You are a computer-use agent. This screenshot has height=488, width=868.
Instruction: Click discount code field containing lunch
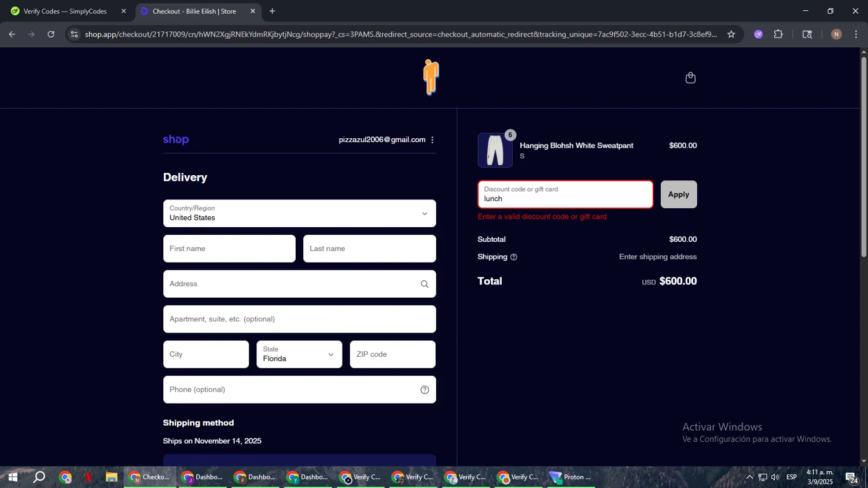[565, 194]
